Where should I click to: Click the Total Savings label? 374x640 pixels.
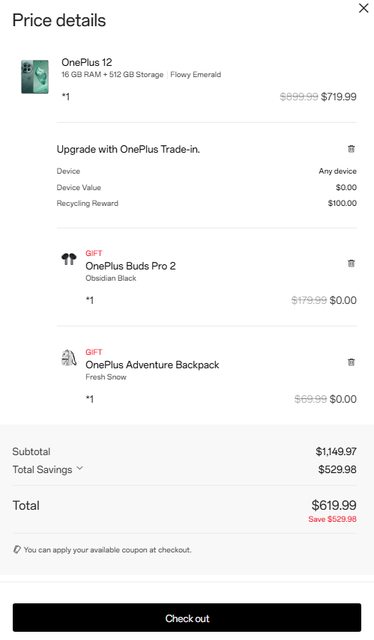[x=42, y=470]
